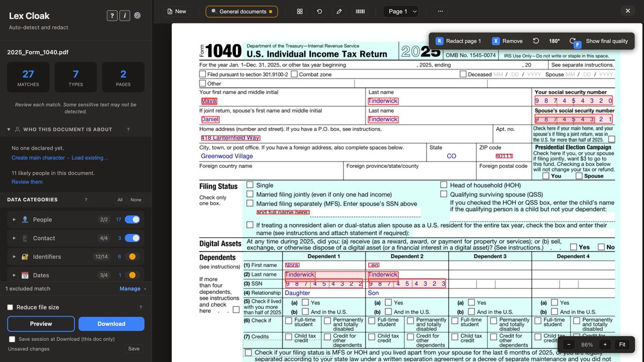The image size is (644, 362).
Task: Enable the Reduce file size checkbox
Action: coord(10,307)
